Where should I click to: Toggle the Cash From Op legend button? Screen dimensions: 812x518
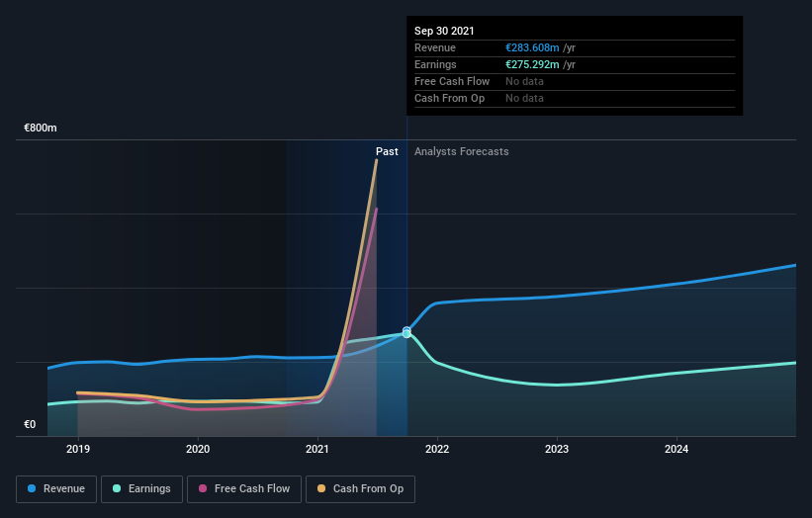coord(360,489)
